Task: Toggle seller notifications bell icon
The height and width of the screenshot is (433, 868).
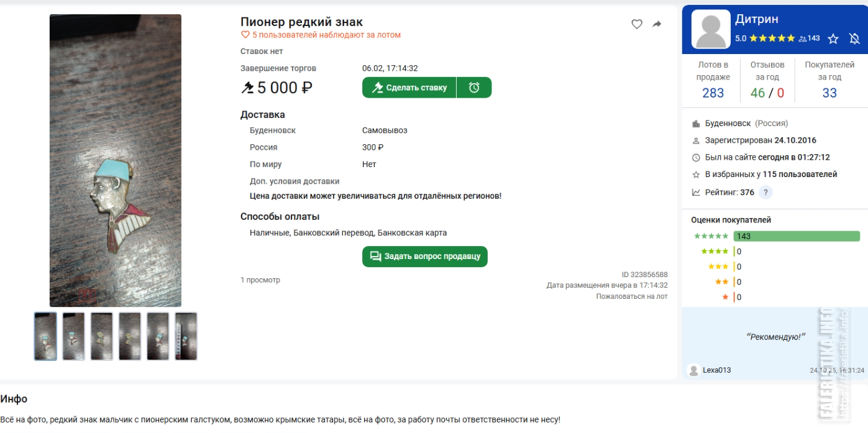Action: 854,39
